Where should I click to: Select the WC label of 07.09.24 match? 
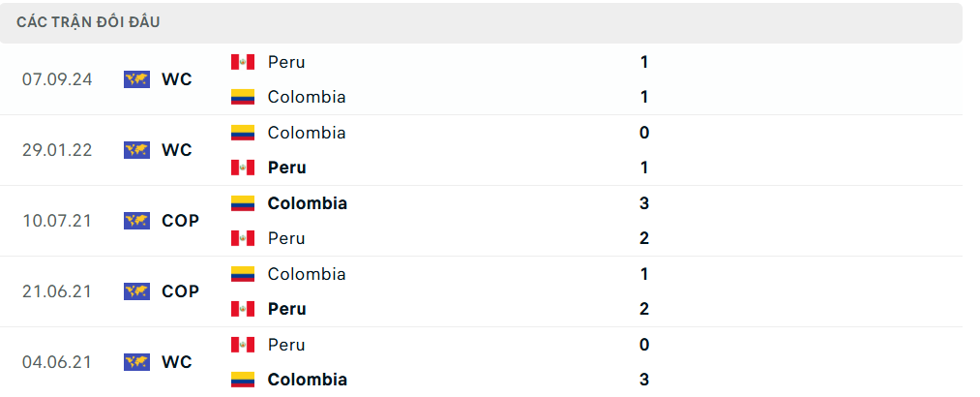[177, 79]
